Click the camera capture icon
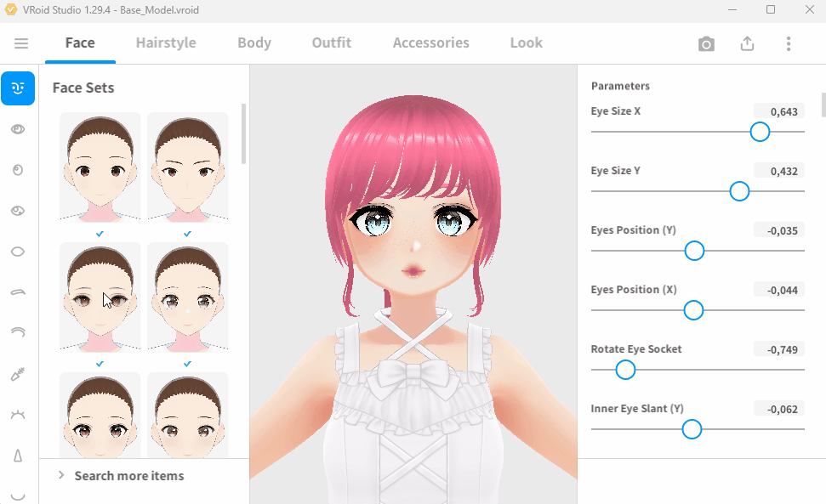The height and width of the screenshot is (504, 826). [x=706, y=44]
